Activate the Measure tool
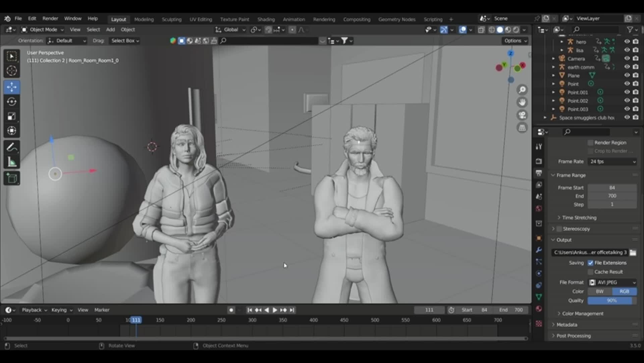644x363 pixels. pyautogui.click(x=12, y=162)
